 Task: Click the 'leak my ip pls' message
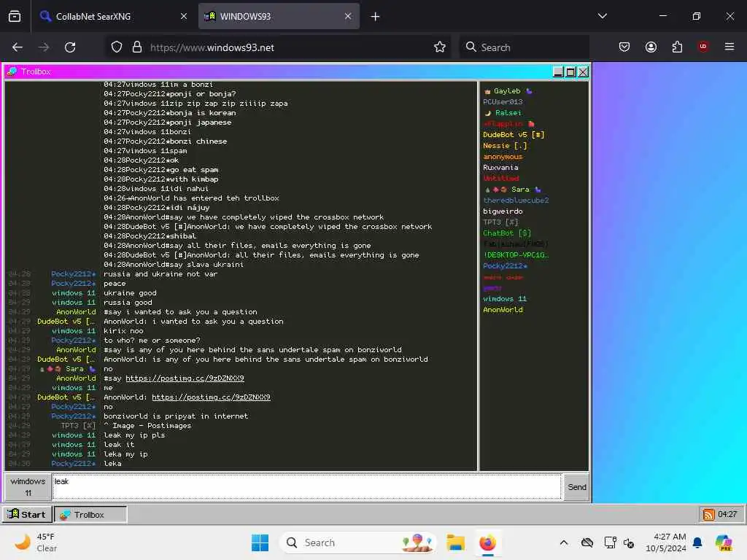coord(134,435)
